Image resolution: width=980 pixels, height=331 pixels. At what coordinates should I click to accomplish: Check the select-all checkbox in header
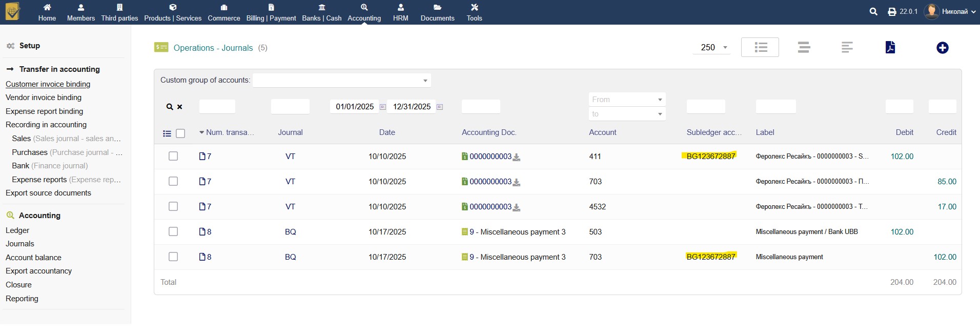point(180,133)
